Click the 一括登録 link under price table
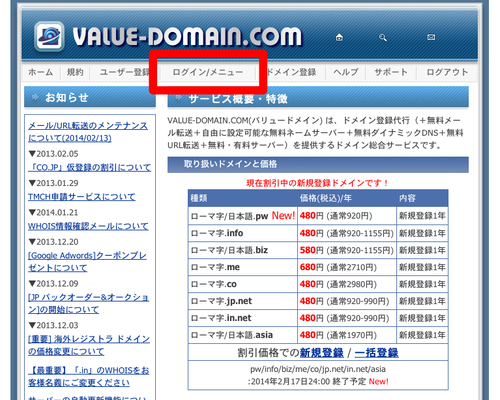This screenshot has height=400, width=500. tap(376, 353)
